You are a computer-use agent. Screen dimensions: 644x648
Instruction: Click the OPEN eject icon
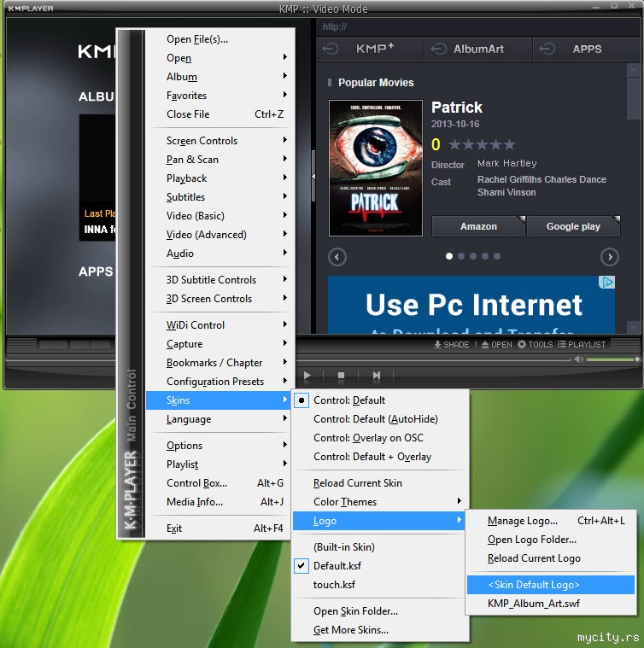(x=485, y=344)
